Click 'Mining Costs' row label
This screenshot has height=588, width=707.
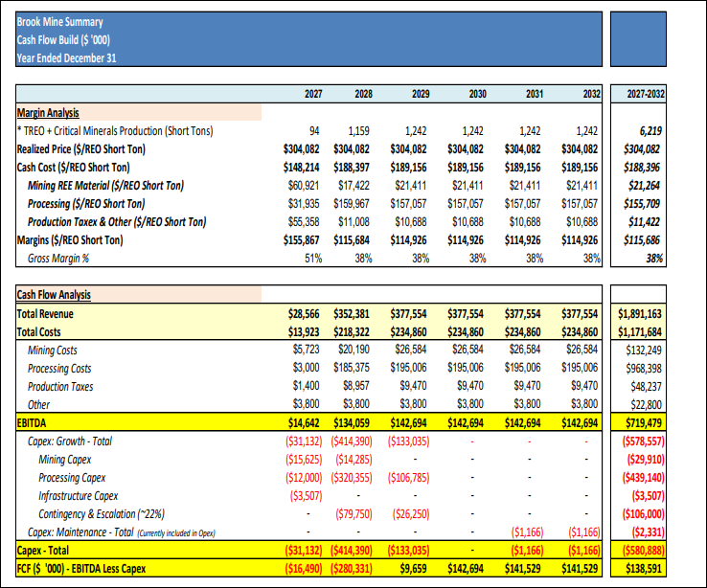coord(53,351)
